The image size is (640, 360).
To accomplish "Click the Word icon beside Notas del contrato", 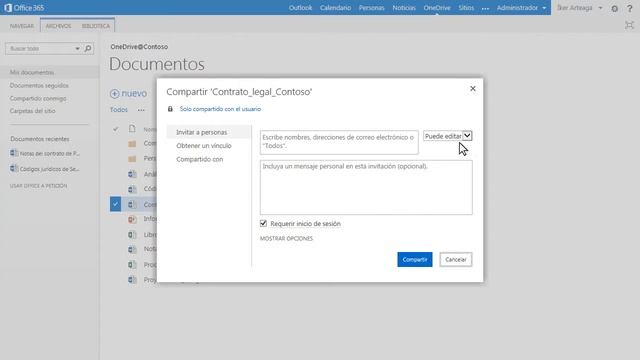I will click(14, 153).
